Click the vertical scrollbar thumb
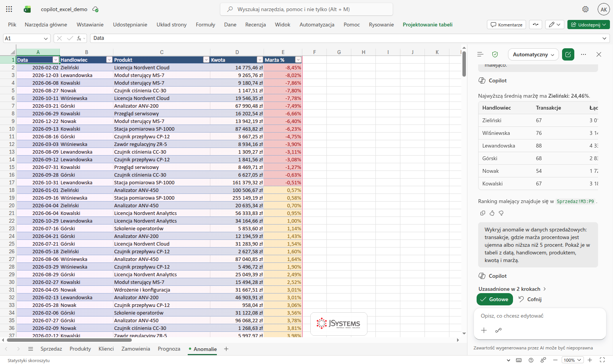The width and height of the screenshot is (613, 364). coord(464,64)
